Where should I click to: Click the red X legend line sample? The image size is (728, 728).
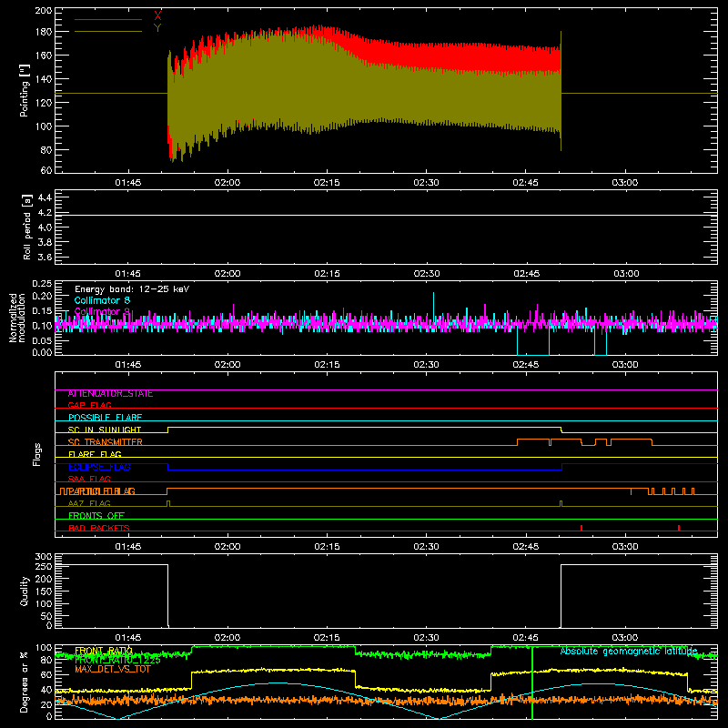click(x=108, y=19)
